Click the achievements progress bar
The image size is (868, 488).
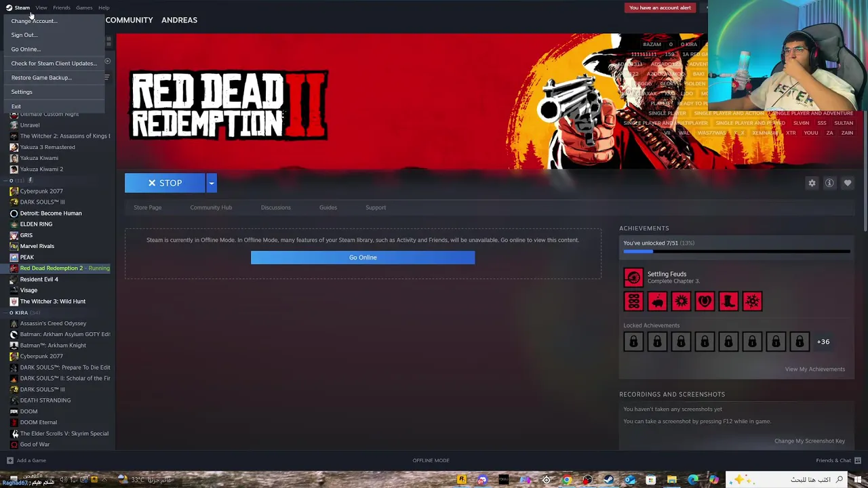click(x=736, y=251)
